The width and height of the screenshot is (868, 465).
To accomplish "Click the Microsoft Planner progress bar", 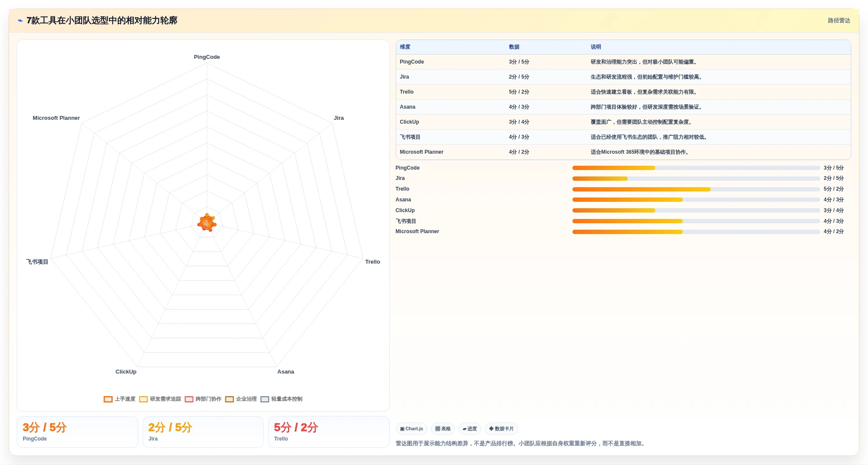I will pos(696,231).
